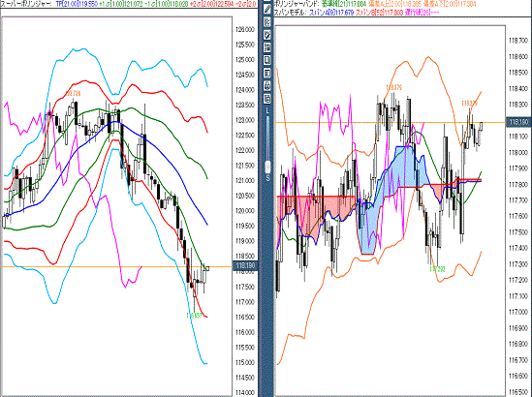Image resolution: width=532 pixels, height=397 pixels.
Task: Click the スーパーボリンジャー chart title
Action: [x=26, y=4]
